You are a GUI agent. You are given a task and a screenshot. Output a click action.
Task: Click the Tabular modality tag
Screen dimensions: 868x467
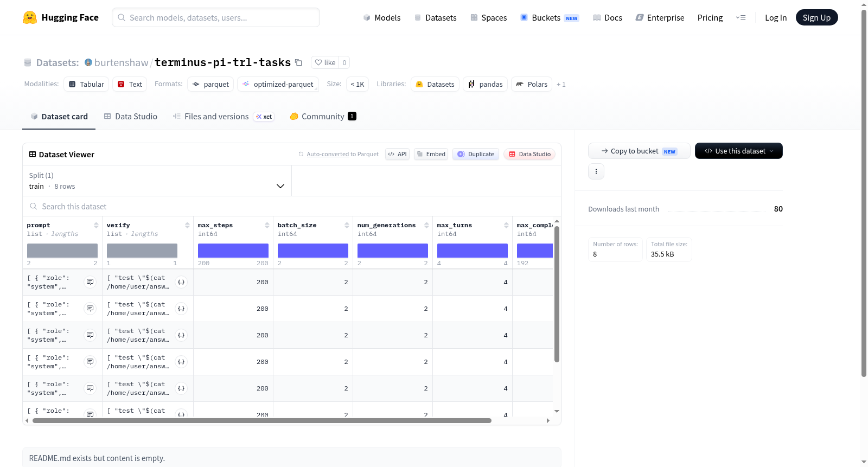pos(86,84)
